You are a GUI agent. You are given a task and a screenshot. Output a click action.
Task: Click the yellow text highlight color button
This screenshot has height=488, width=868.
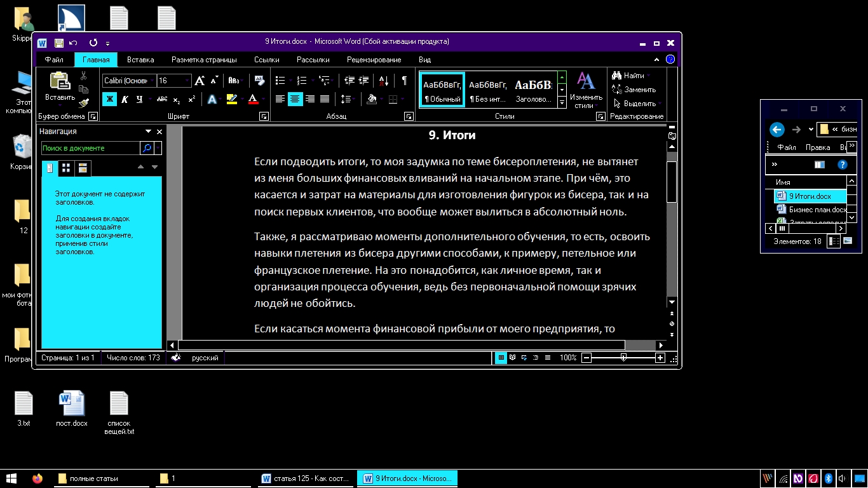pos(231,99)
